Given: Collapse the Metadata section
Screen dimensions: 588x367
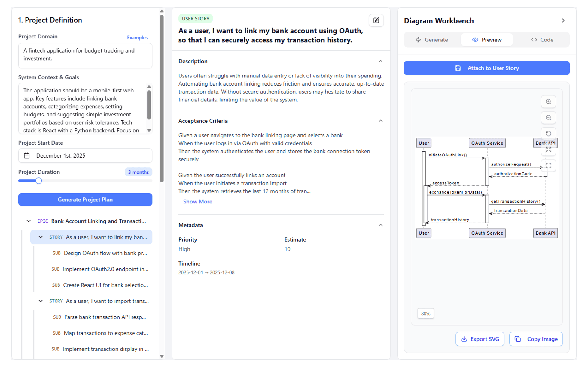Looking at the screenshot, I should [380, 225].
